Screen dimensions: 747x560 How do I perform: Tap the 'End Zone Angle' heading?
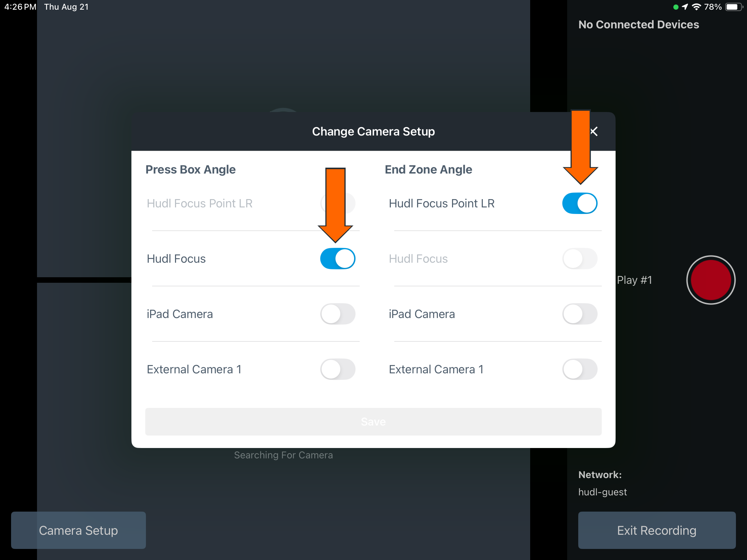tap(428, 169)
